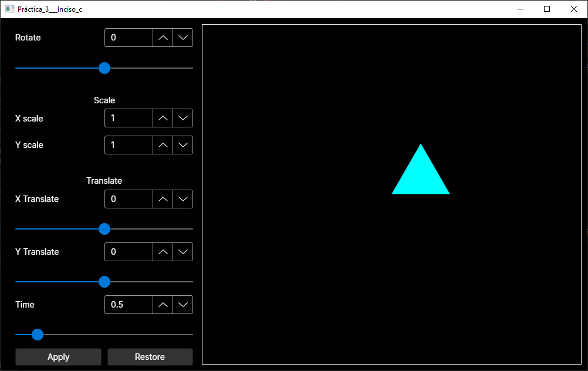Decrement the Rotate value using its down arrow

[x=183, y=38]
